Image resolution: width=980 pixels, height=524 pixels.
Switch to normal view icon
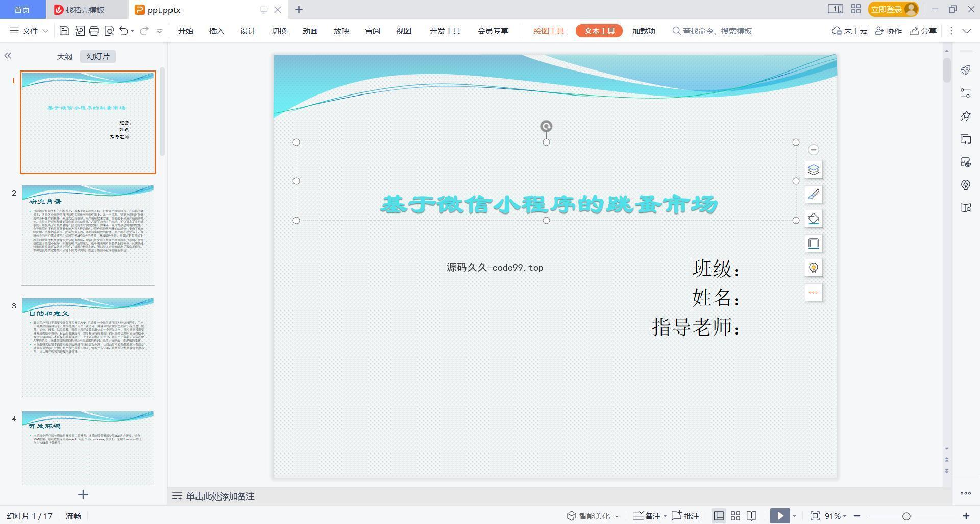(x=719, y=516)
